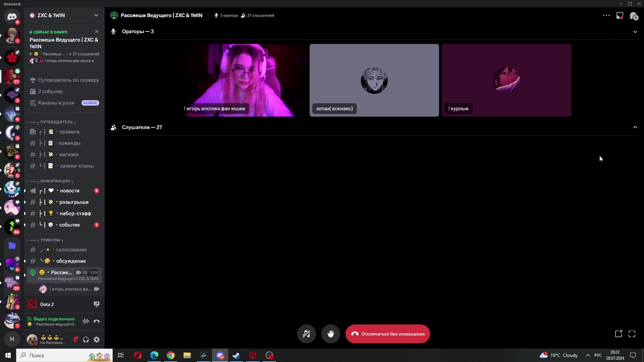Open Каналы и роли

click(x=64, y=103)
